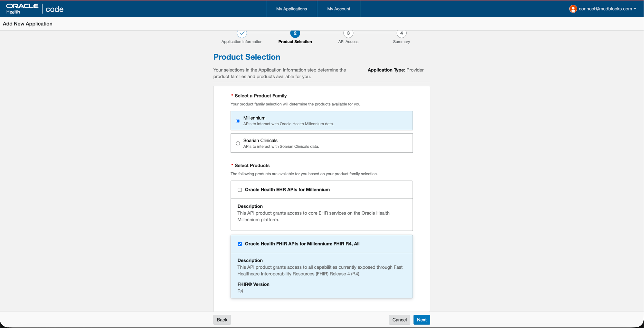Click the FHIR® Version R4 value

point(240,291)
